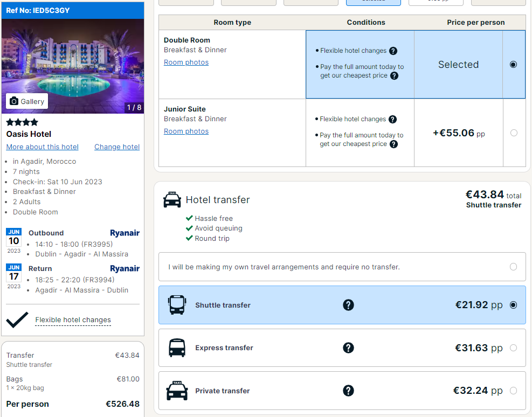Click the +€55.06 pp Junior Suite price

coord(459,133)
